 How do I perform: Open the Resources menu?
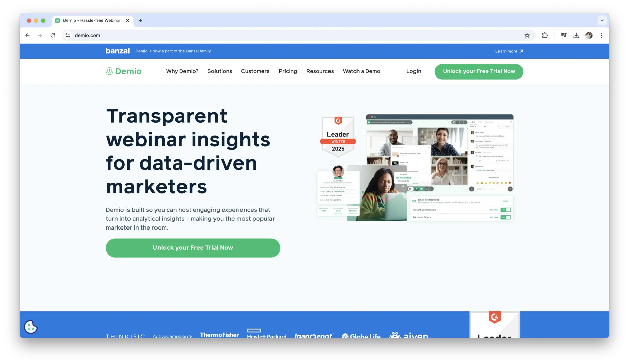tap(320, 71)
